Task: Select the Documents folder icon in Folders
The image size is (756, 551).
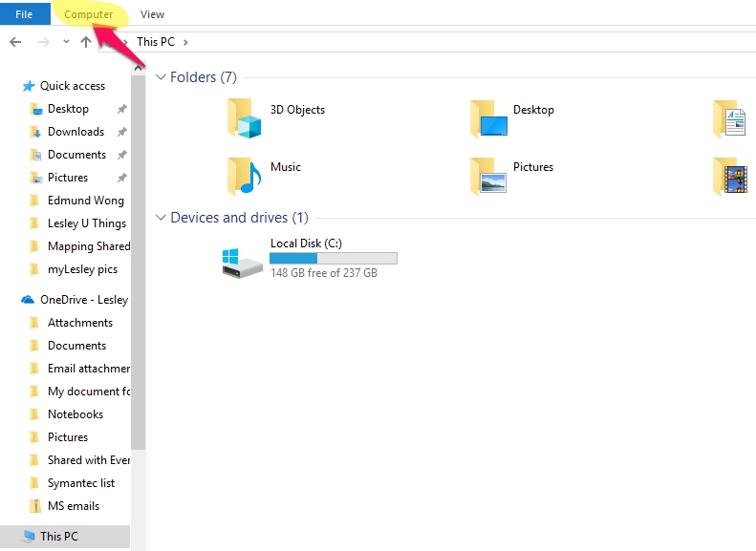Action: [730, 118]
